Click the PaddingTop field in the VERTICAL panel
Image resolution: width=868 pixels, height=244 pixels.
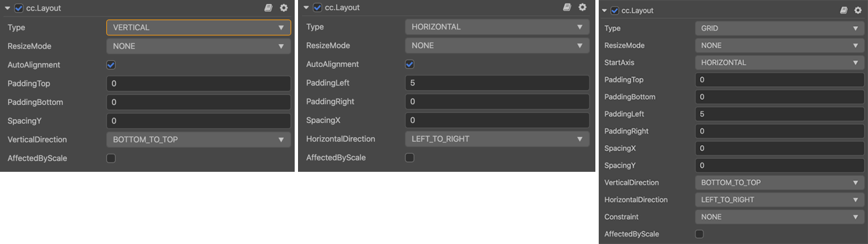pos(198,84)
